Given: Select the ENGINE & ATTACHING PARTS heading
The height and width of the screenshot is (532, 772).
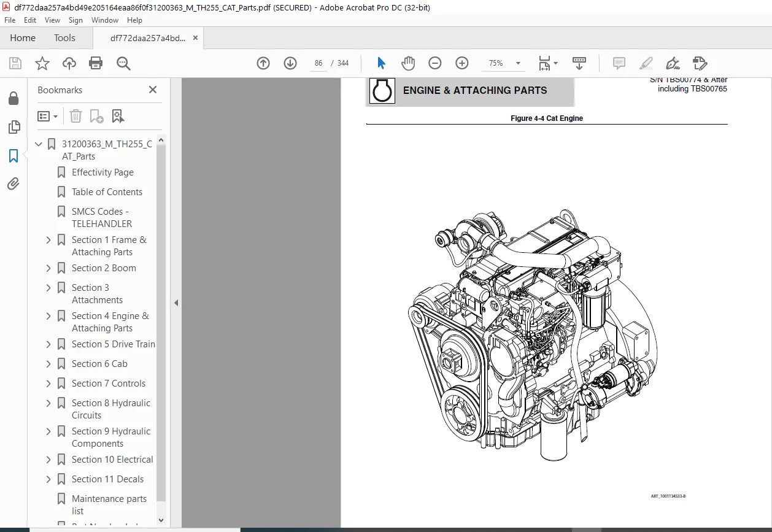Looking at the screenshot, I should click(x=475, y=90).
